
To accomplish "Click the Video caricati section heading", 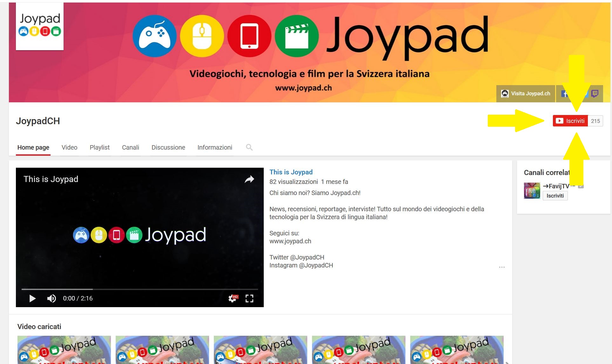I will pos(39,327).
